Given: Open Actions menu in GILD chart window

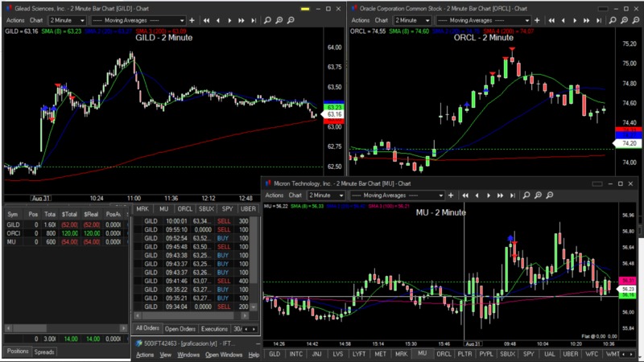Looking at the screenshot, I should [14, 19].
